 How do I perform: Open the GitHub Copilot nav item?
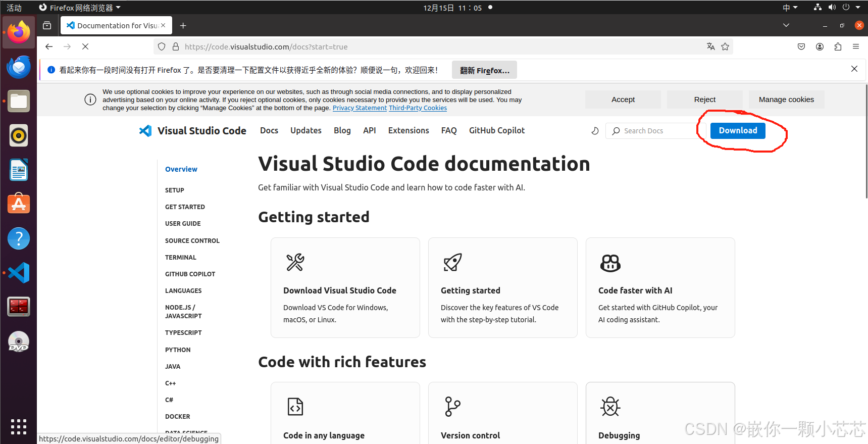(497, 130)
